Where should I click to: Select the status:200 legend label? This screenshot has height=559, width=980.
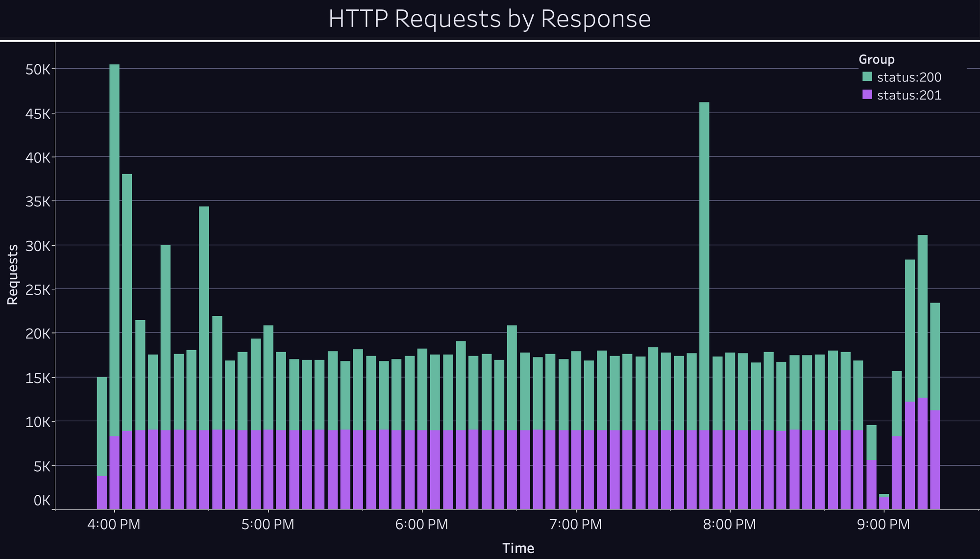click(909, 77)
